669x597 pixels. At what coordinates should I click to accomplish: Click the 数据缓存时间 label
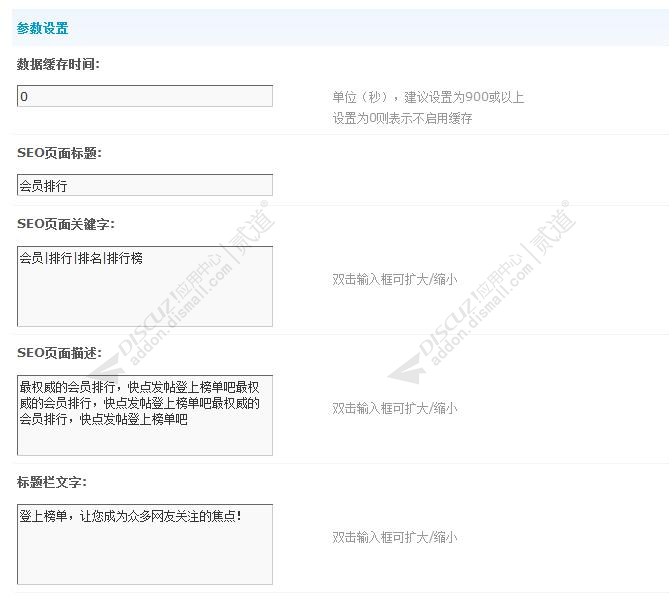pos(58,64)
